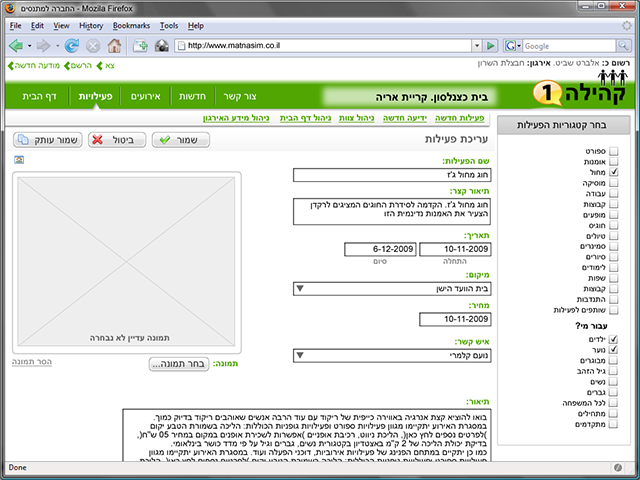Click the empty image placeholder thumbnail
640x480 pixels.
click(x=127, y=262)
